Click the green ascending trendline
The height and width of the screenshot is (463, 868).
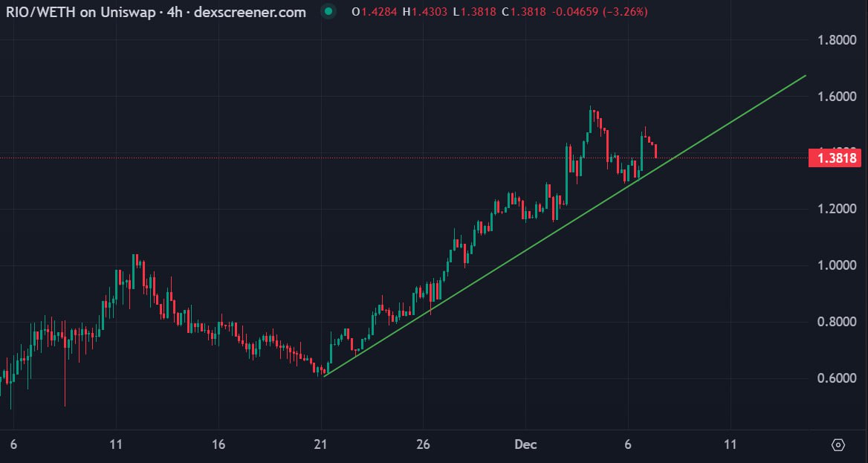565,226
